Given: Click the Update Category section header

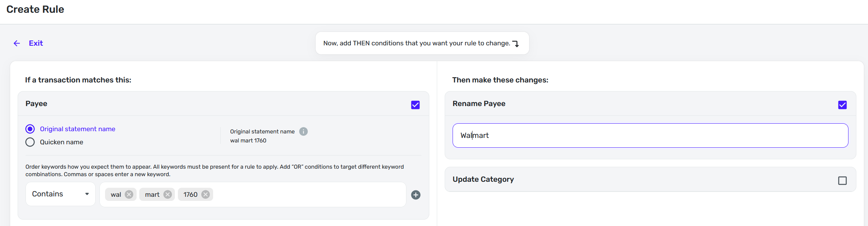Looking at the screenshot, I should (x=483, y=180).
